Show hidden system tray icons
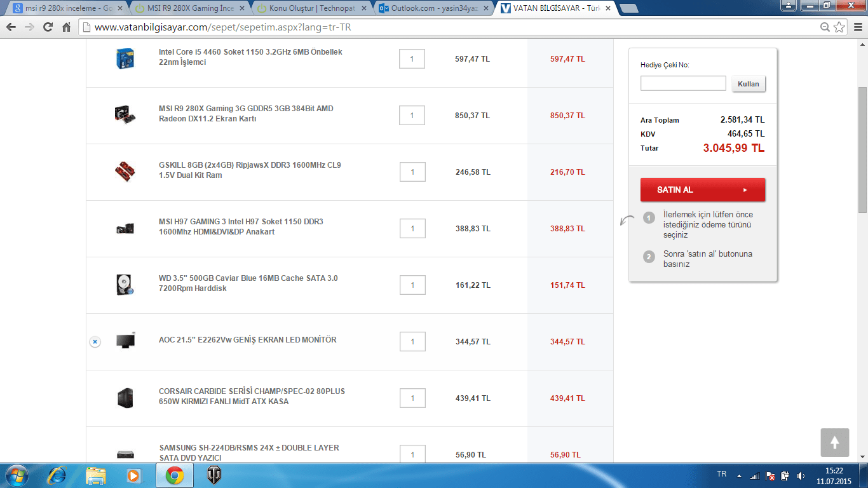Screen dimensions: 868x488 739,475
